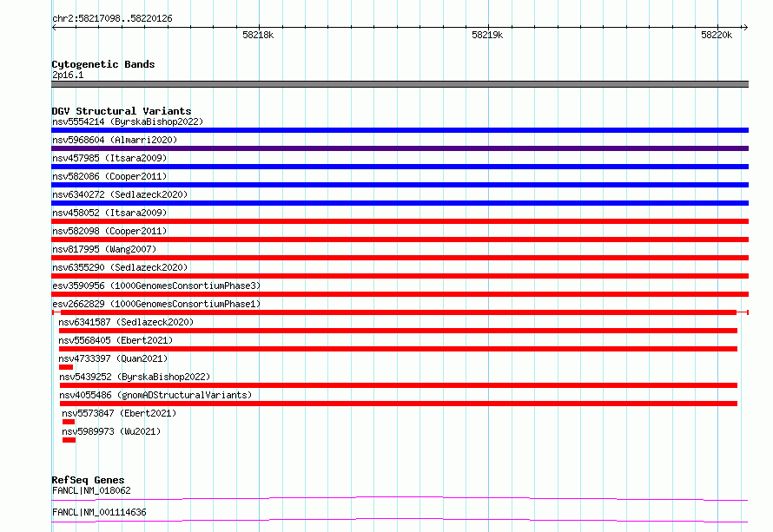
Task: Click the nsv5554214 (ByrskaBishop2022) variant label
Action: tap(128, 122)
